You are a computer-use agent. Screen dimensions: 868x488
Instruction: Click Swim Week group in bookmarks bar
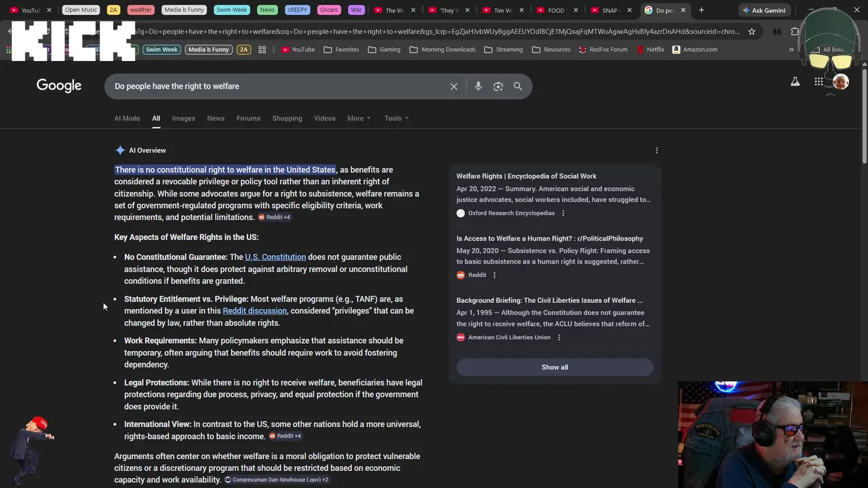tap(161, 49)
